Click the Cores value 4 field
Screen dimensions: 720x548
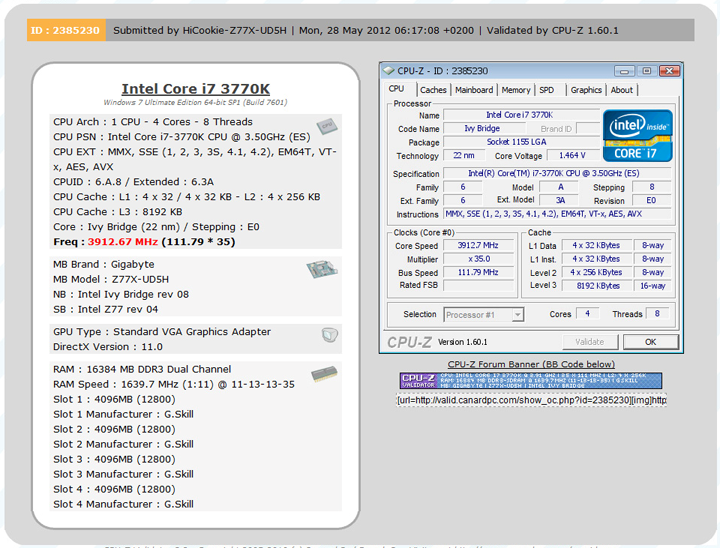pos(587,314)
